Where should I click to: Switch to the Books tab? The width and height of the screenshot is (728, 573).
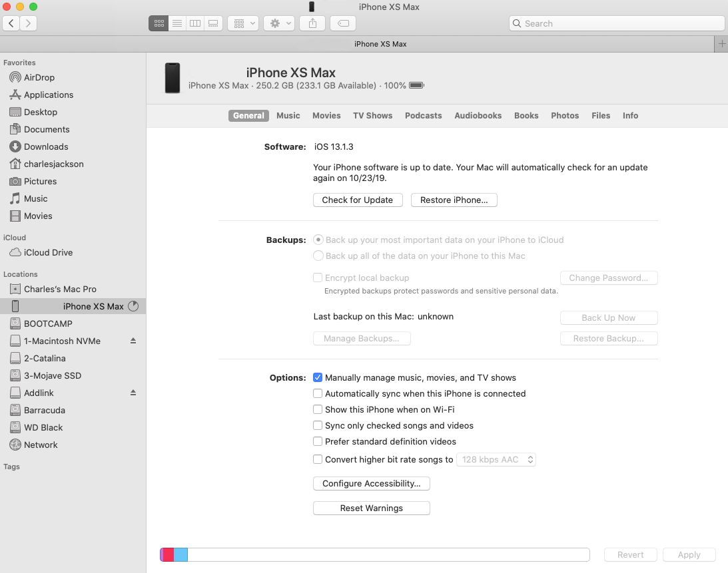pyautogui.click(x=526, y=116)
